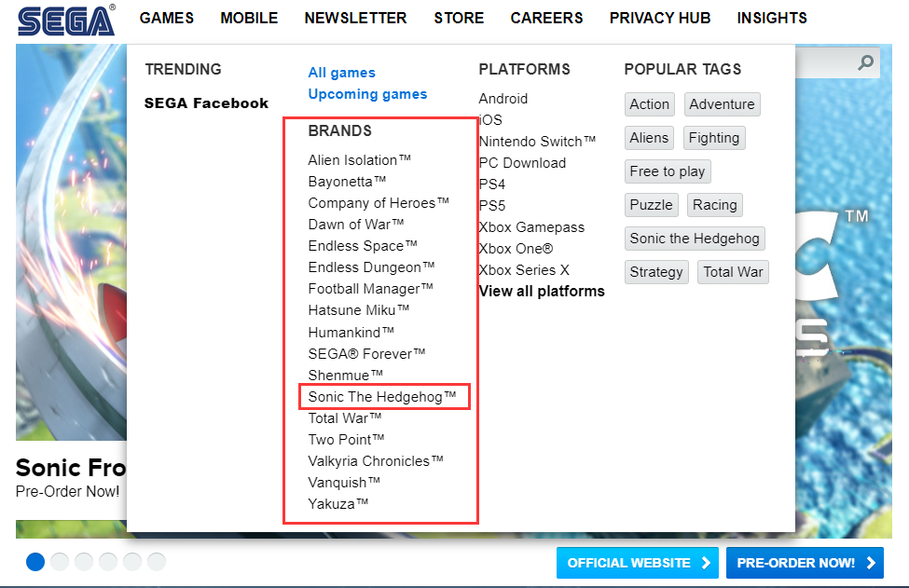Select the Bayonetta brand
The image size is (909, 588).
pos(347,182)
